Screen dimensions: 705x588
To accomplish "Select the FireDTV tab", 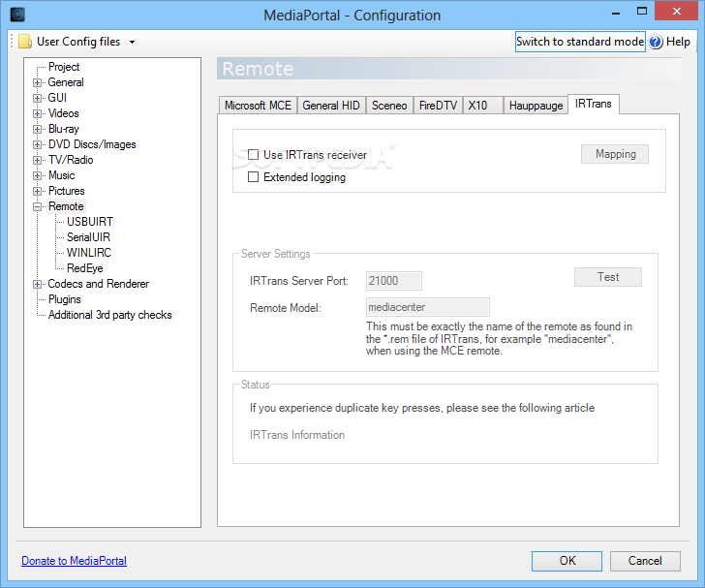I will [438, 106].
